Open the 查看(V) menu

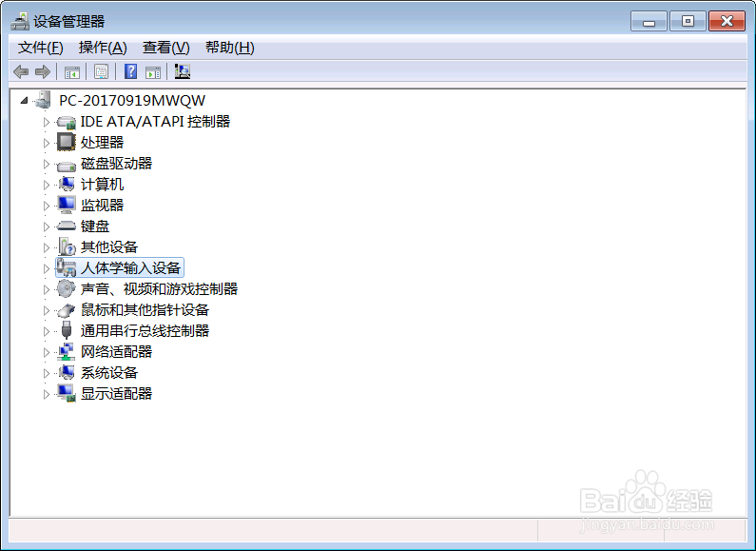pos(166,48)
